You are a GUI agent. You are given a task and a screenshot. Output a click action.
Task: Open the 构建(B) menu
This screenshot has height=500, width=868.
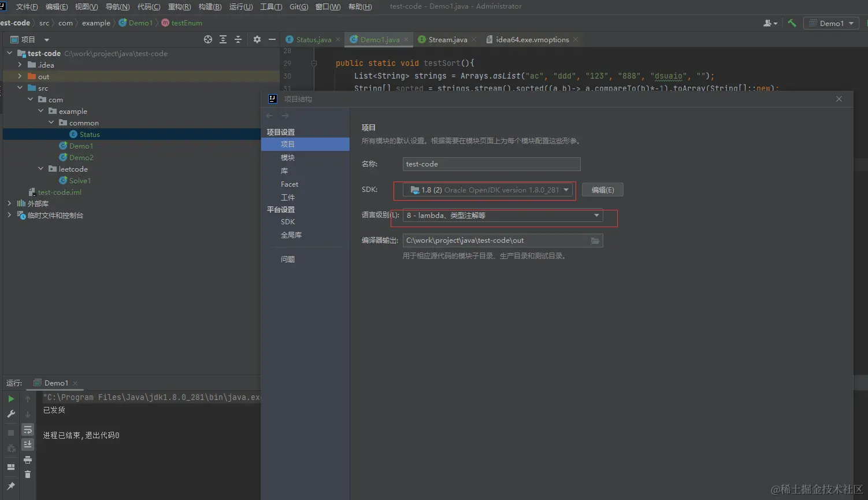tap(210, 6)
